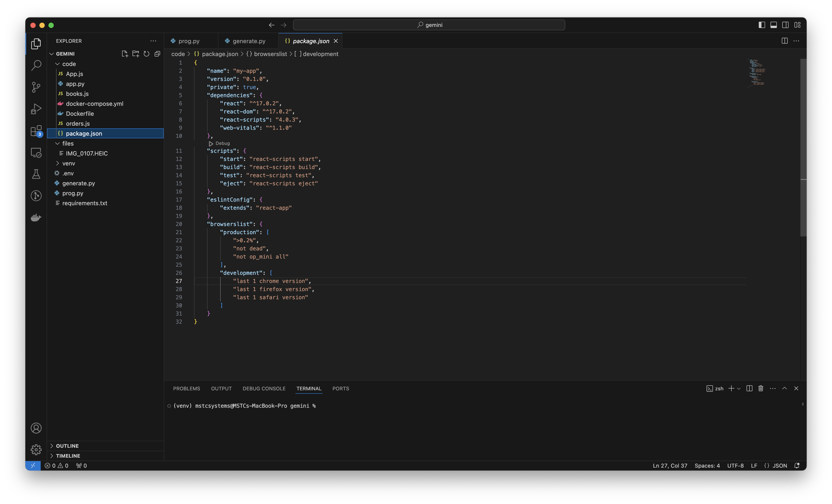Switch to the PROBLEMS panel tab
Viewport: 832px width, 504px height.
(x=186, y=389)
